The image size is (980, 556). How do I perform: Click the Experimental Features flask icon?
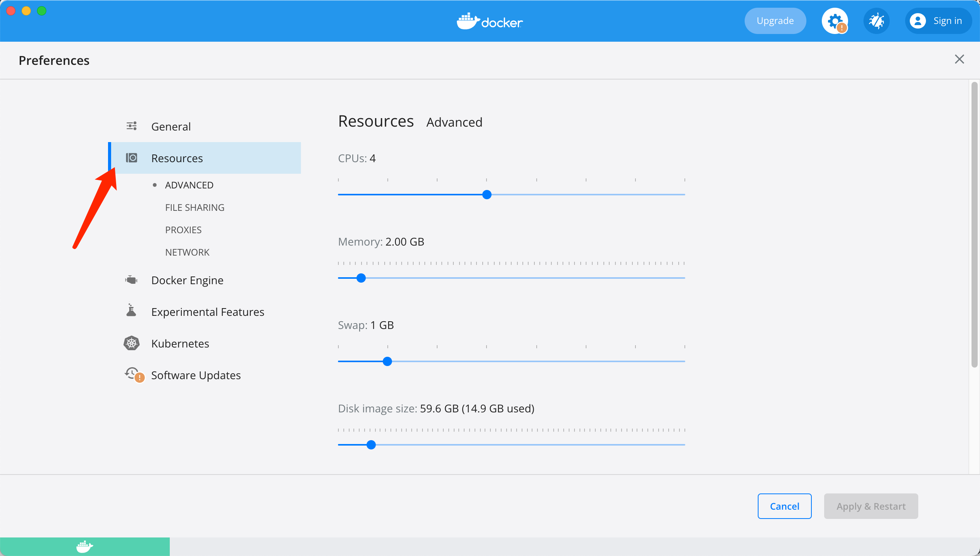[131, 310]
